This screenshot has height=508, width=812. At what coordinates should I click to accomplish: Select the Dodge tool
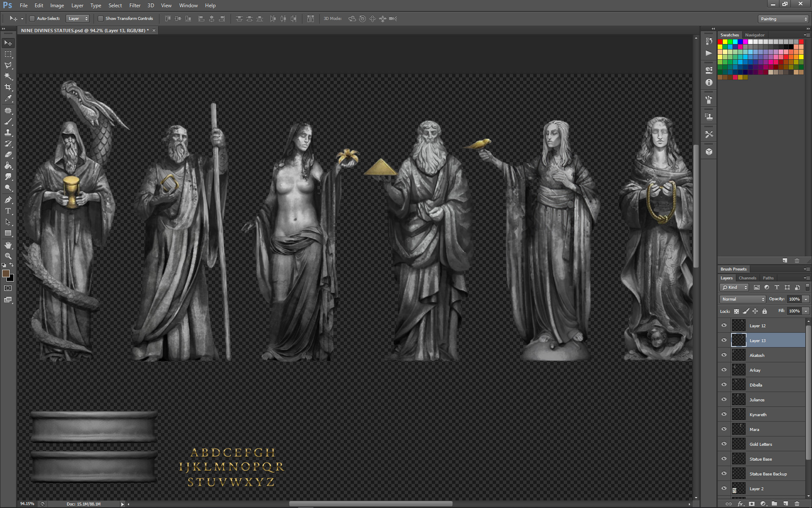point(8,188)
